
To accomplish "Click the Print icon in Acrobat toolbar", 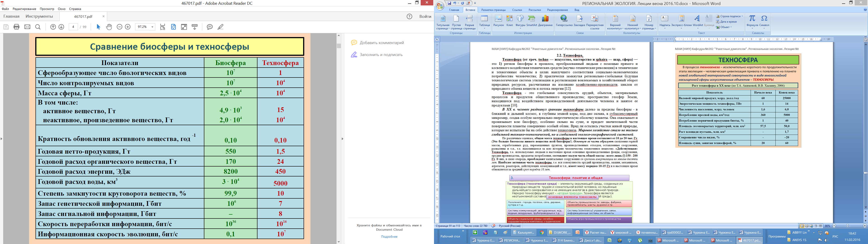I will coord(17,27).
